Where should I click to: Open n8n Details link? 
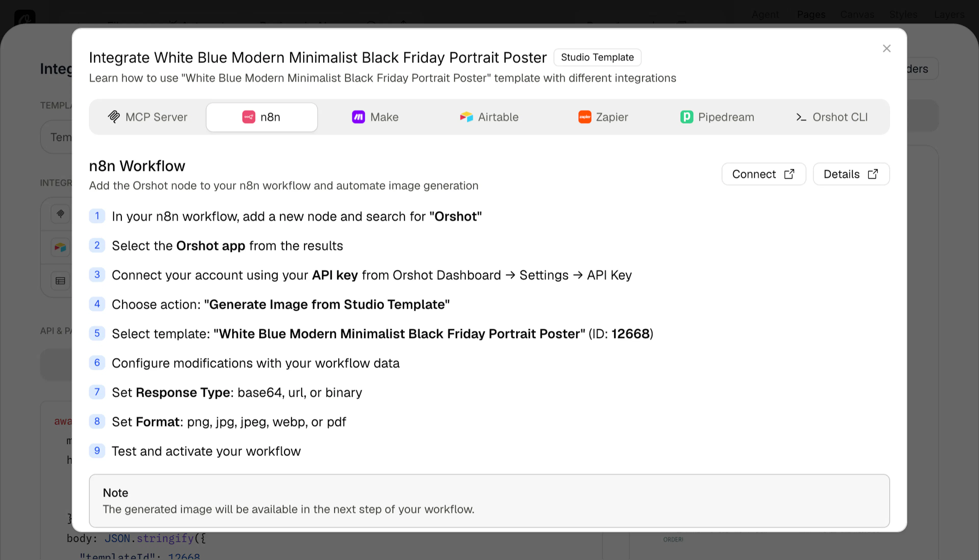click(x=851, y=174)
